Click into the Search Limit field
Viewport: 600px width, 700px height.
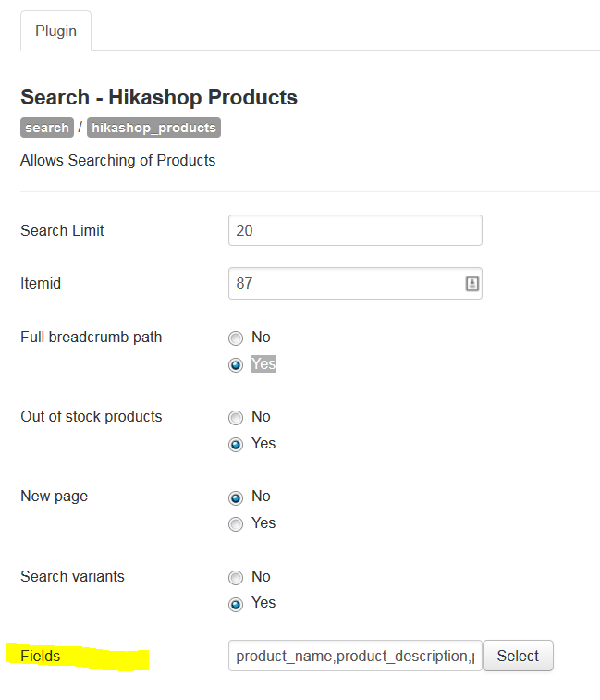point(355,230)
